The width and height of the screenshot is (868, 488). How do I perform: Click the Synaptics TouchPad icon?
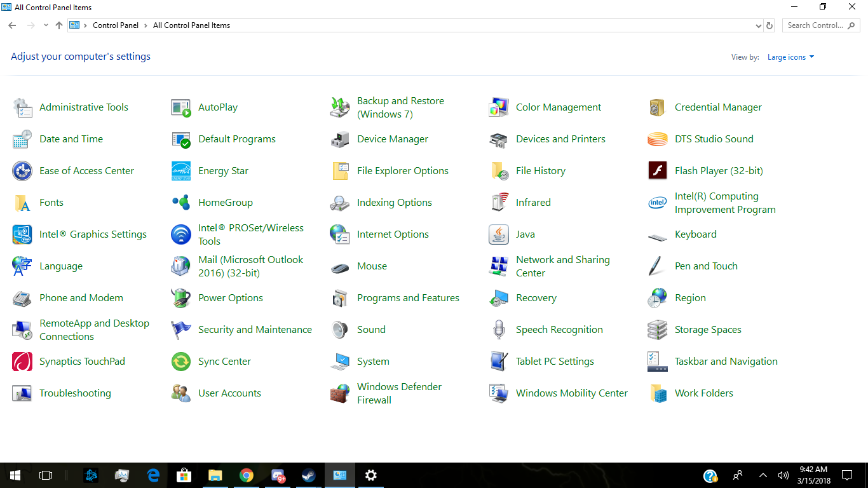point(22,362)
